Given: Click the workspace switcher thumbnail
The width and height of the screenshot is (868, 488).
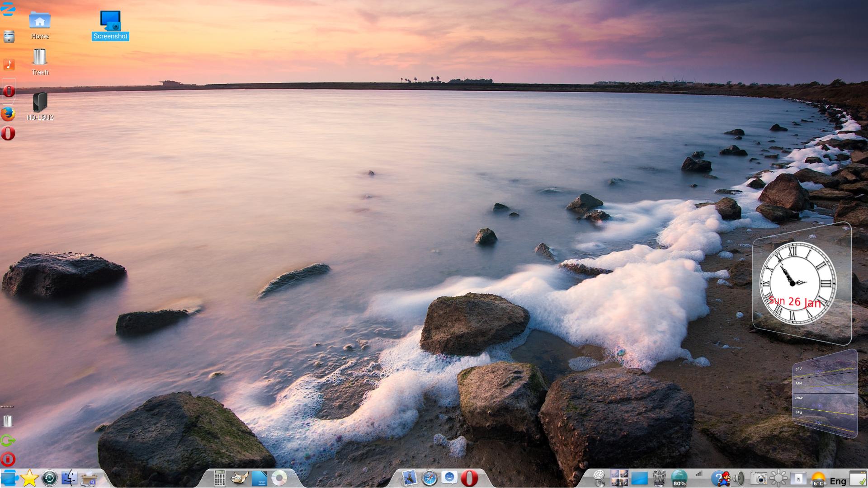Looking at the screenshot, I should [619, 478].
